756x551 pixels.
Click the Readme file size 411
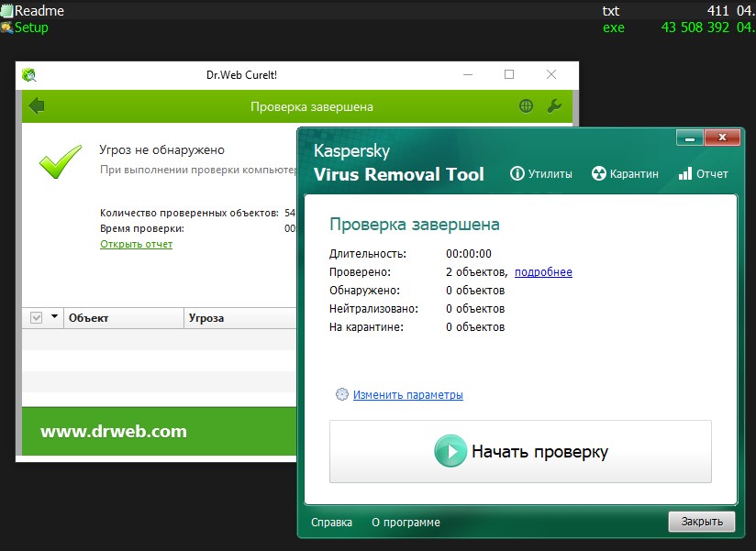(x=717, y=11)
